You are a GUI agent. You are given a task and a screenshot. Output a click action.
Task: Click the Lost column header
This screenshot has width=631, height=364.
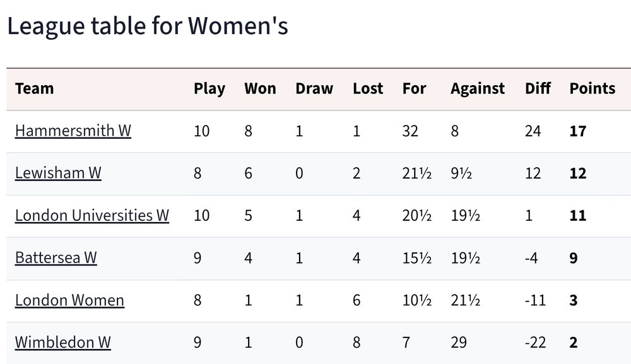click(368, 88)
